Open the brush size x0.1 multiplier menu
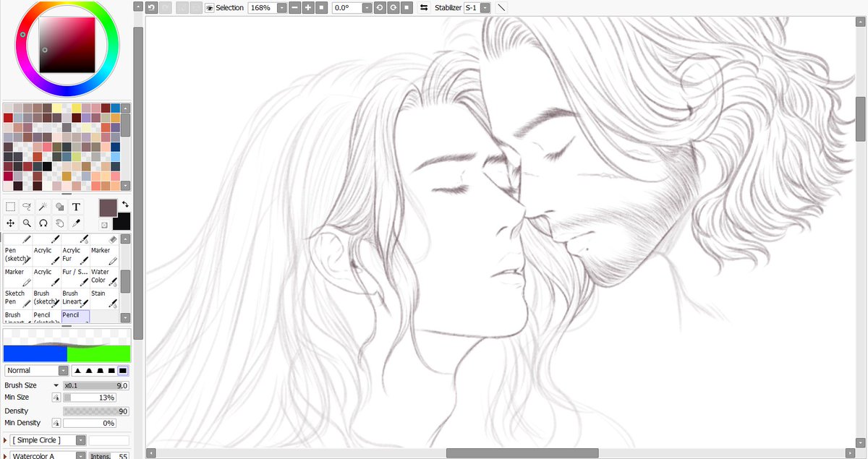Screen dimensions: 868x459 point(56,385)
